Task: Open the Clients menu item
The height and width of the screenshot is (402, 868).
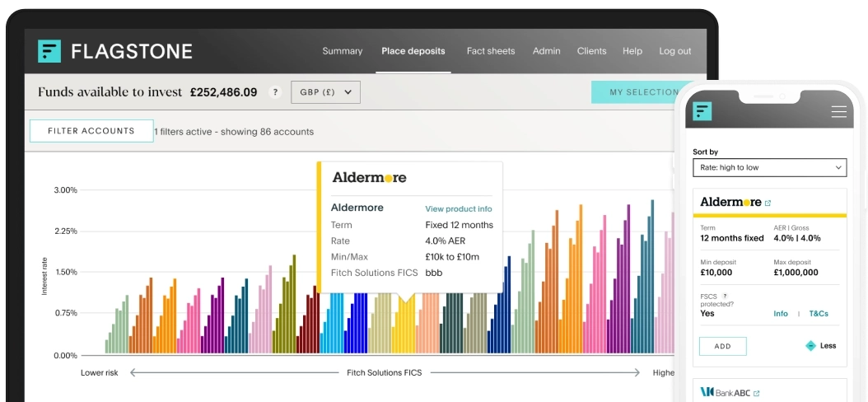Action: click(x=592, y=51)
